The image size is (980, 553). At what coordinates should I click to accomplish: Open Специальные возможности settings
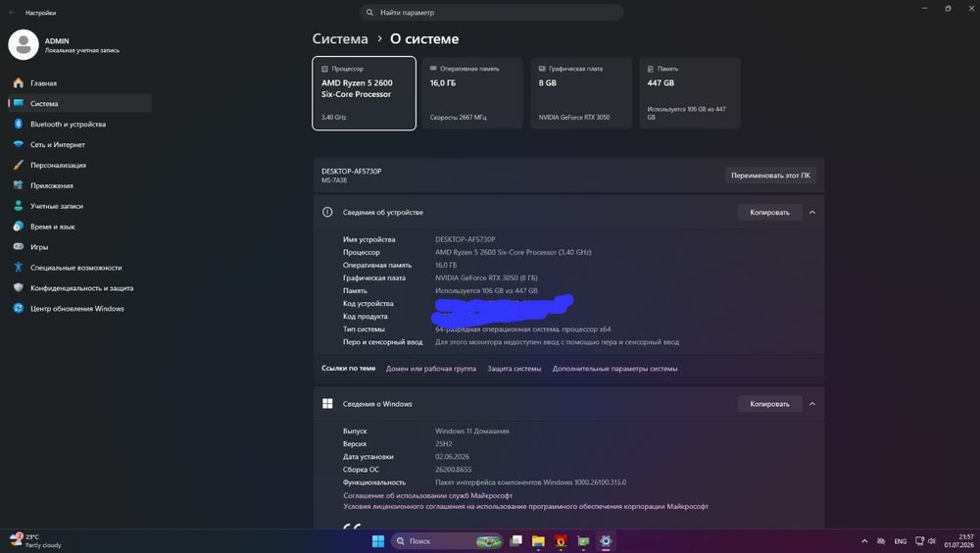pos(79,267)
